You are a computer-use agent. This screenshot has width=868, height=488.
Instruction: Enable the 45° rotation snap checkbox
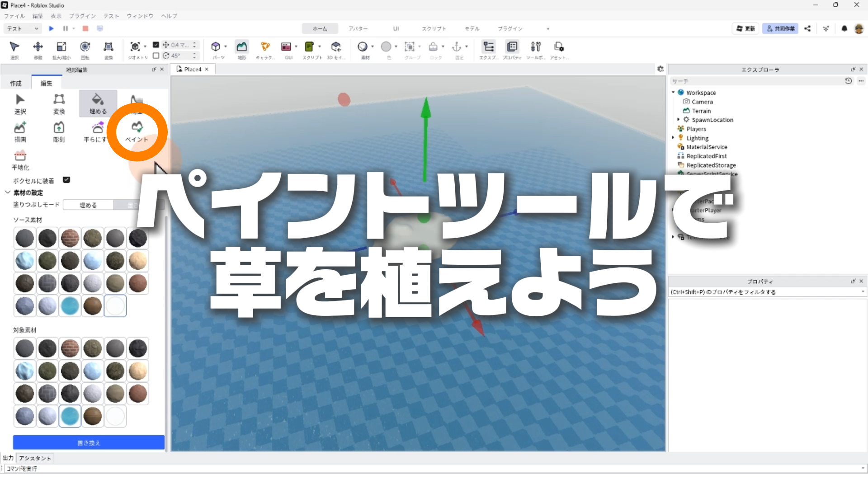coord(156,56)
